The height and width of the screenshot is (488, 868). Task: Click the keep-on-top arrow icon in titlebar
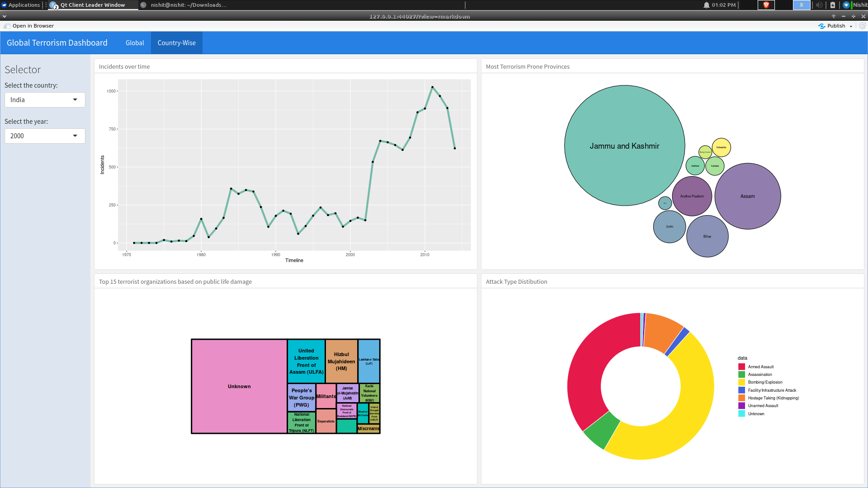(x=833, y=16)
